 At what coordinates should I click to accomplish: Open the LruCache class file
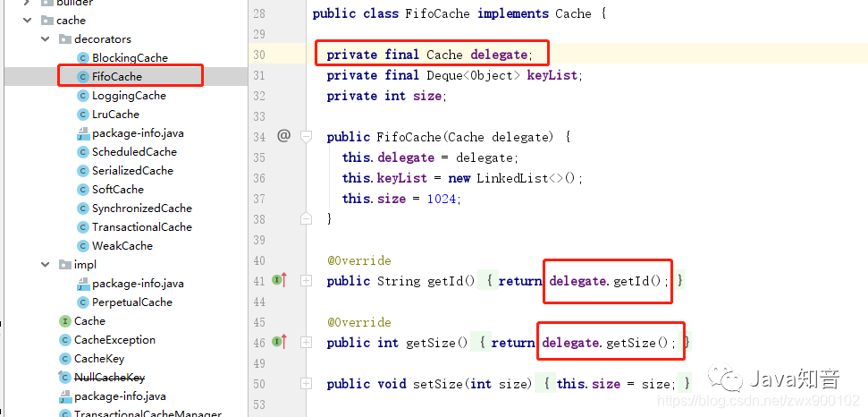tap(115, 115)
